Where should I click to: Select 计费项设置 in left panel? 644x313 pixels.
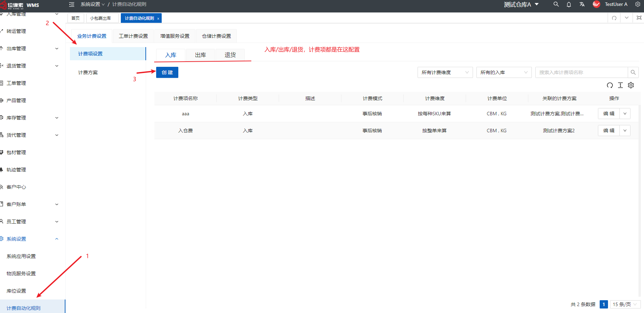pyautogui.click(x=108, y=54)
